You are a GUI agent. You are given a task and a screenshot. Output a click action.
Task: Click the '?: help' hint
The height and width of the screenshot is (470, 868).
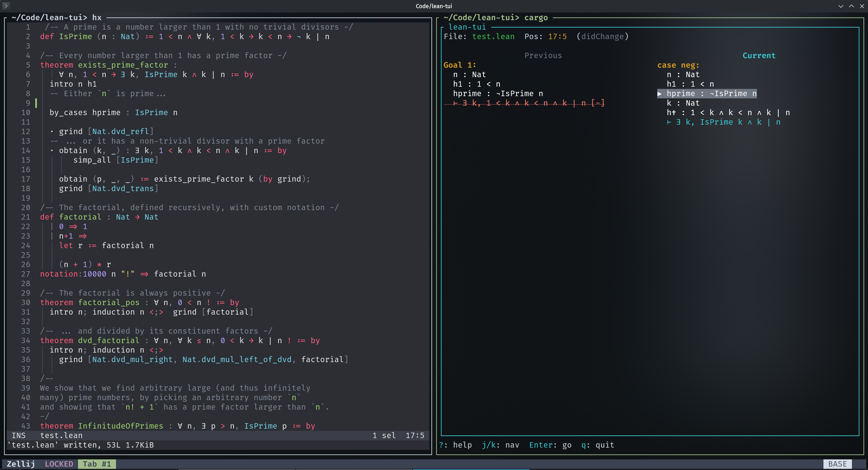pos(456,445)
